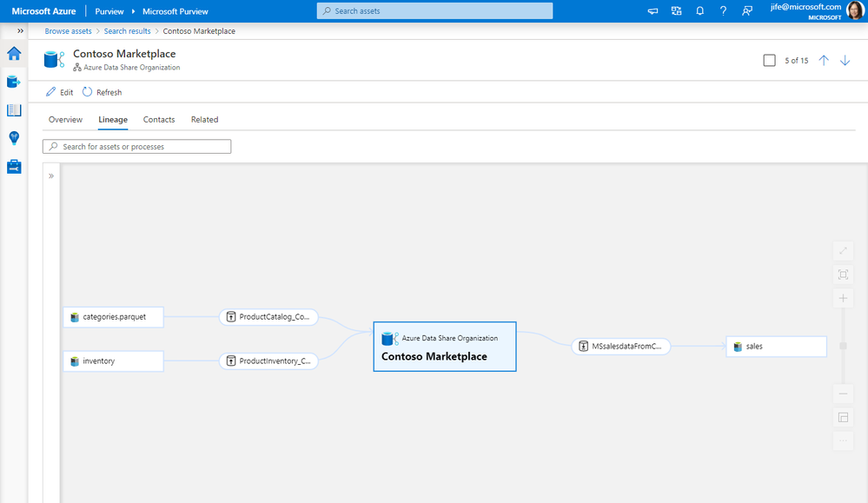This screenshot has width=868, height=503.
Task: Zoom in with the plus icon
Action: pos(843,298)
